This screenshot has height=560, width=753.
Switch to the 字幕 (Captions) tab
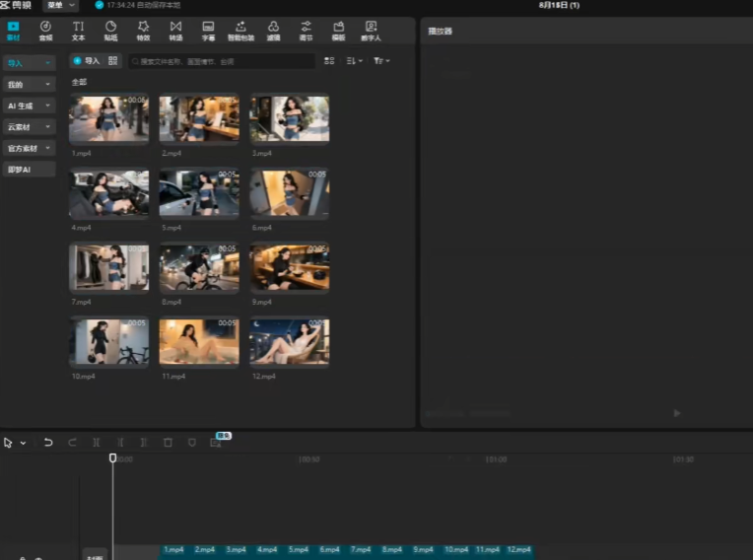pos(208,30)
